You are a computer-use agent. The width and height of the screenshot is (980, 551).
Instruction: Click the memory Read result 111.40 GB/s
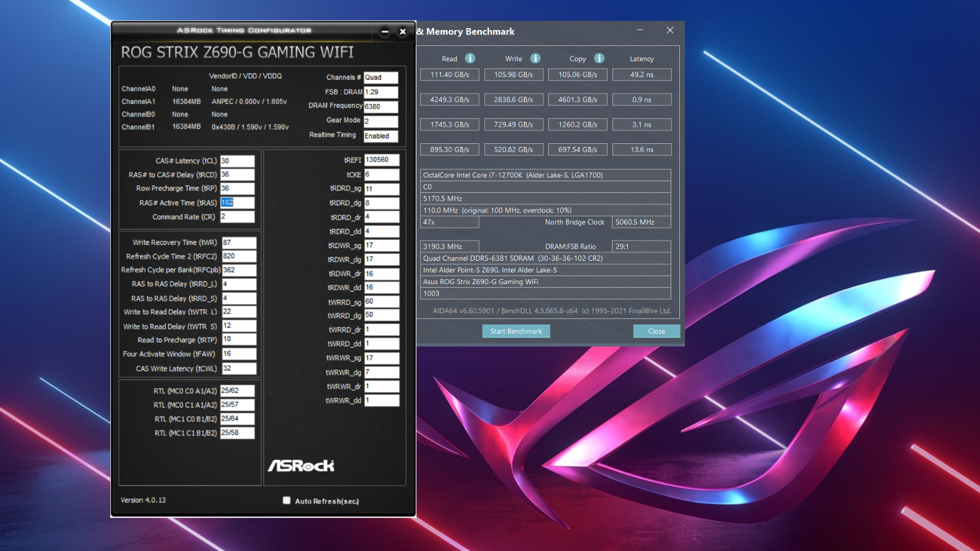[450, 75]
